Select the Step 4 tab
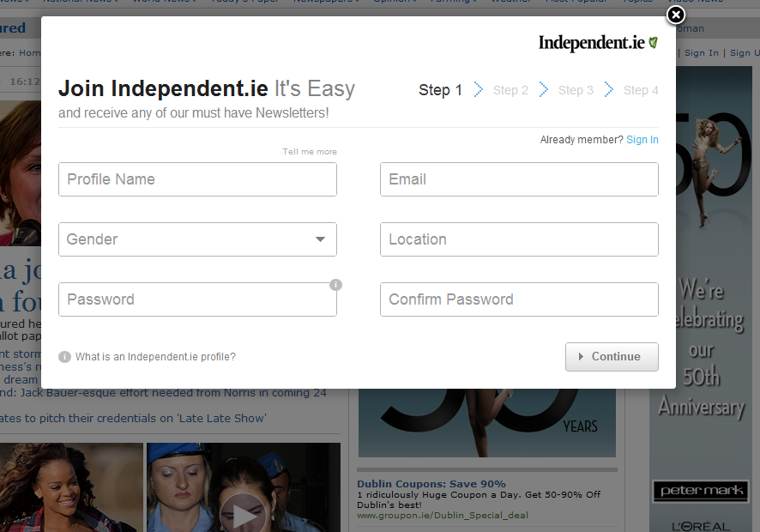The height and width of the screenshot is (532, 760). coord(641,90)
